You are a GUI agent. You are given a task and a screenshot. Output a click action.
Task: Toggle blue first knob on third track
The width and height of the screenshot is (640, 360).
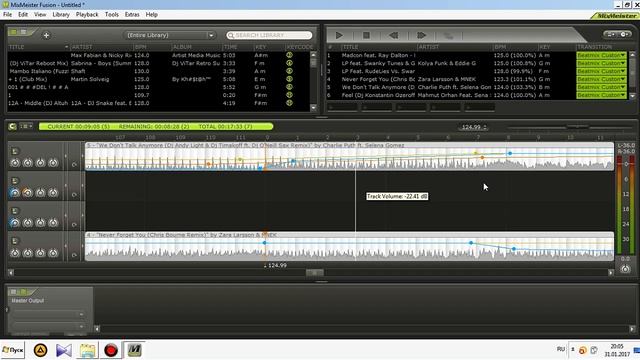[x=15, y=223]
